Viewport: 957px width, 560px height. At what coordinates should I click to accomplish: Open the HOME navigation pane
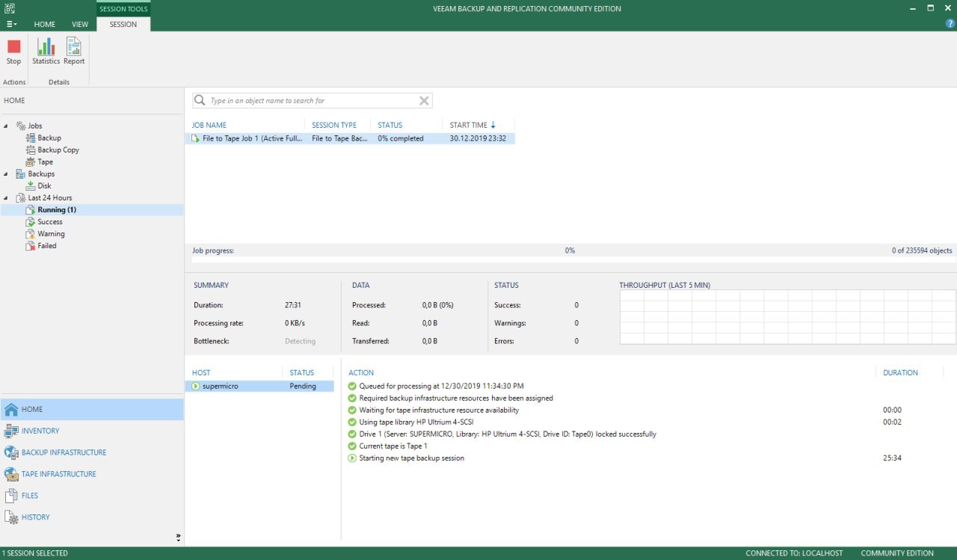92,409
